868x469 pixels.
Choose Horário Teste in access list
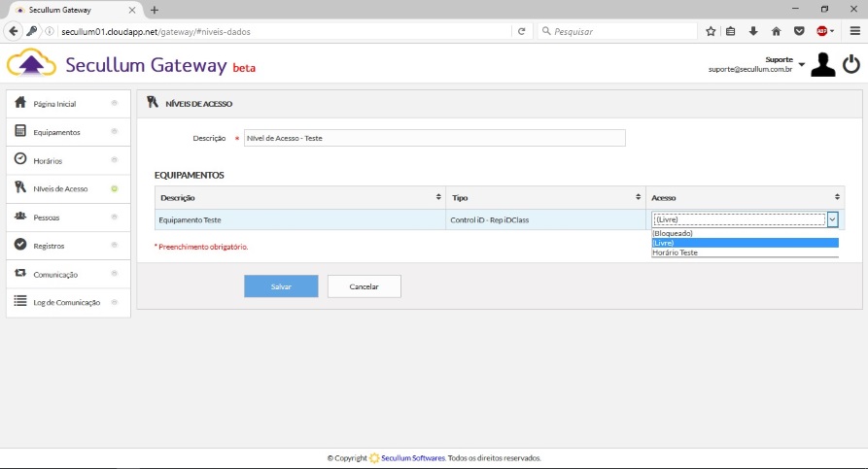point(675,252)
